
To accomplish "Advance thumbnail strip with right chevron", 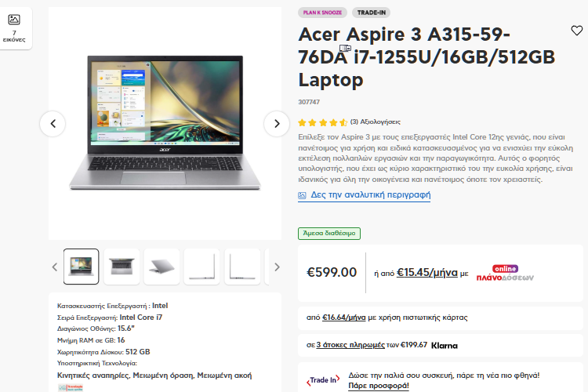I will (x=277, y=267).
